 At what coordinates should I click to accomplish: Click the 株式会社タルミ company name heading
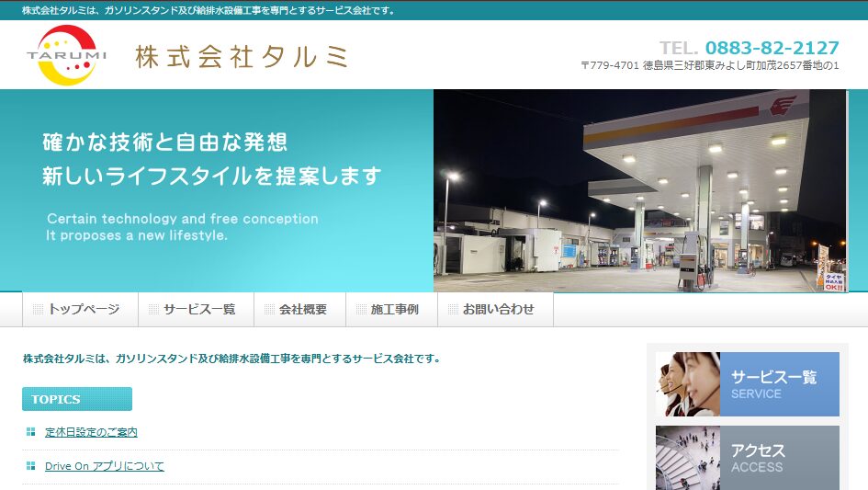(x=242, y=57)
